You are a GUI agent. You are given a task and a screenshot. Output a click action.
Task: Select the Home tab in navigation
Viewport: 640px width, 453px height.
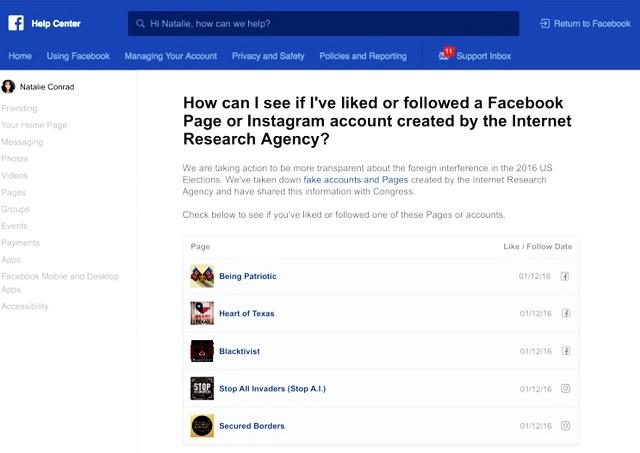pyautogui.click(x=20, y=56)
